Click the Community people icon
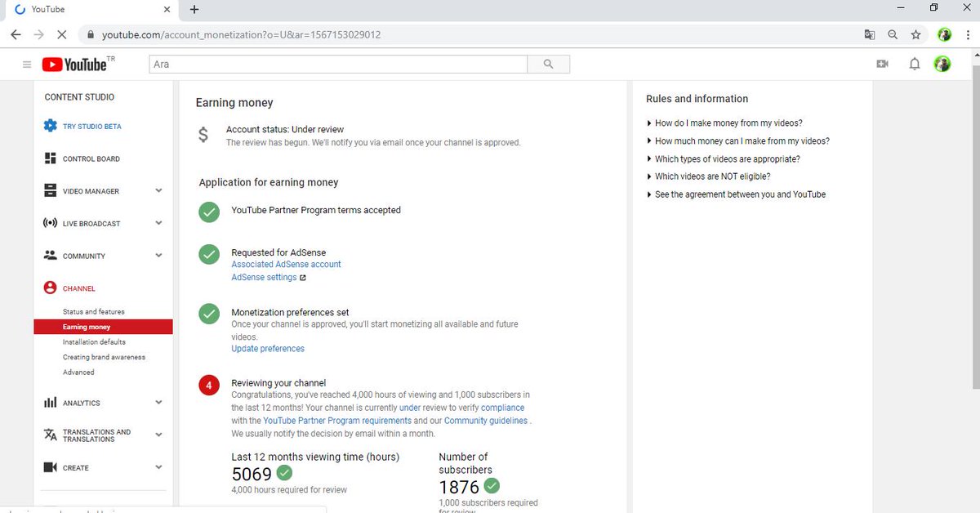 50,255
